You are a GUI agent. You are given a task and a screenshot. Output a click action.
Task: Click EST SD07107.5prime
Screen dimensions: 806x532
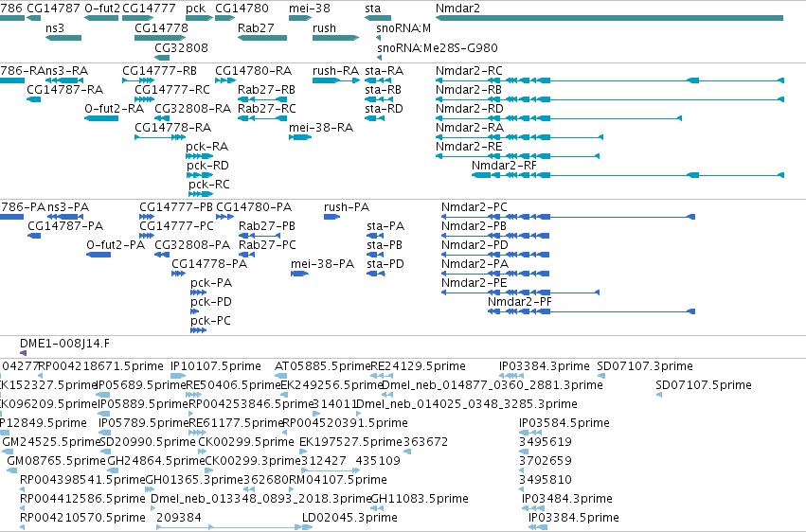[x=704, y=385]
